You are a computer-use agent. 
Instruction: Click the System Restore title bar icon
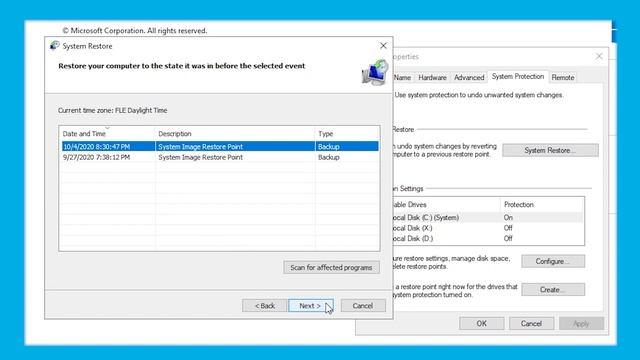point(54,45)
